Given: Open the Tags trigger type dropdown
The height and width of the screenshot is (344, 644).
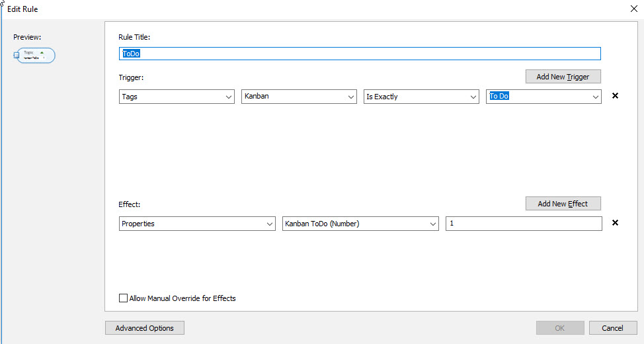Looking at the screenshot, I should (177, 97).
